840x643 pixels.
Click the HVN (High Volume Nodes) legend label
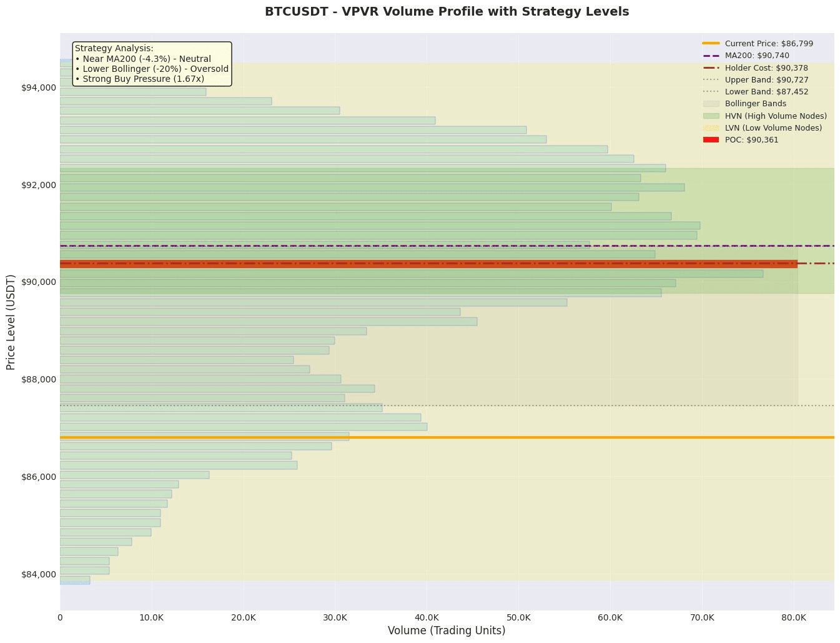tap(776, 116)
